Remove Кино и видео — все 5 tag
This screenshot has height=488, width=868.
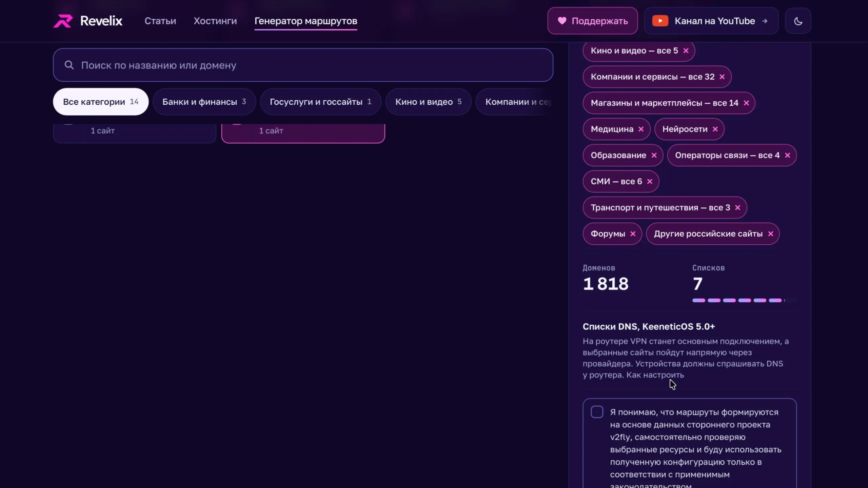pyautogui.click(x=686, y=51)
